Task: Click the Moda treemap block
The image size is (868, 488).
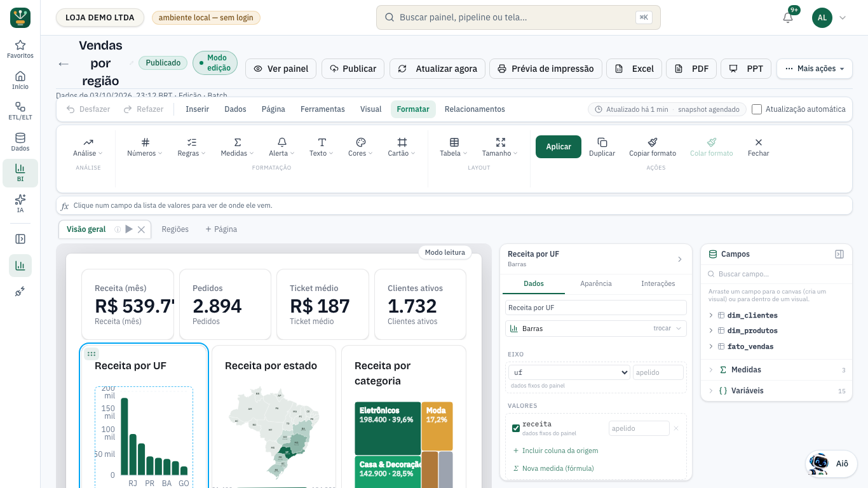Action: 437,426
